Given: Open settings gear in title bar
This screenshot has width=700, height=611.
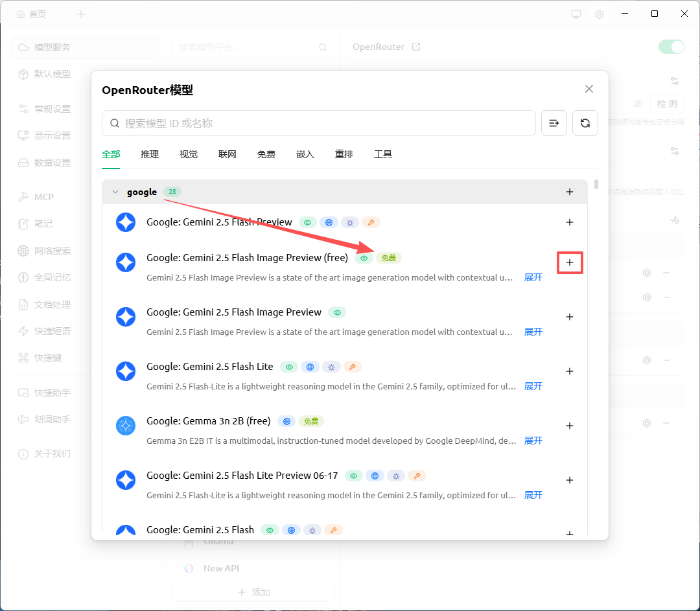Looking at the screenshot, I should pos(600,14).
